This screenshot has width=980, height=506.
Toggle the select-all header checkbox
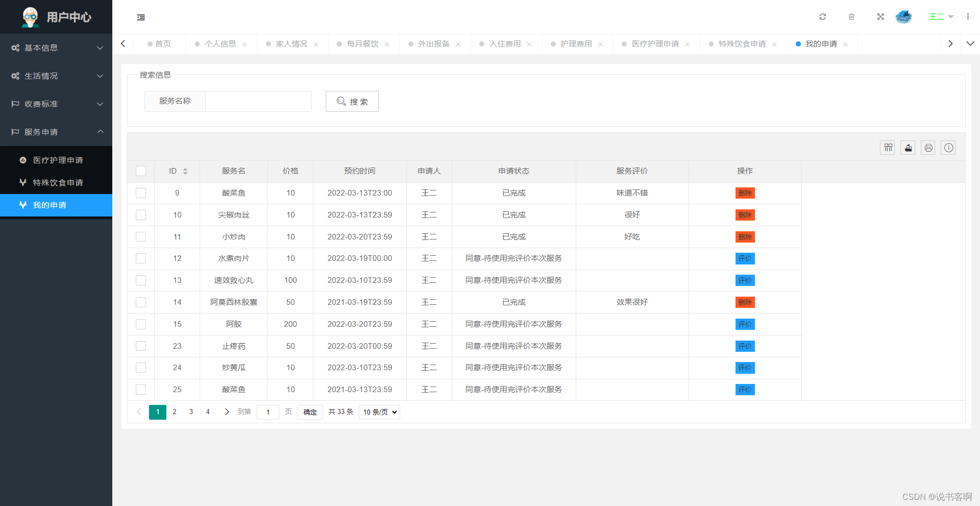[141, 171]
